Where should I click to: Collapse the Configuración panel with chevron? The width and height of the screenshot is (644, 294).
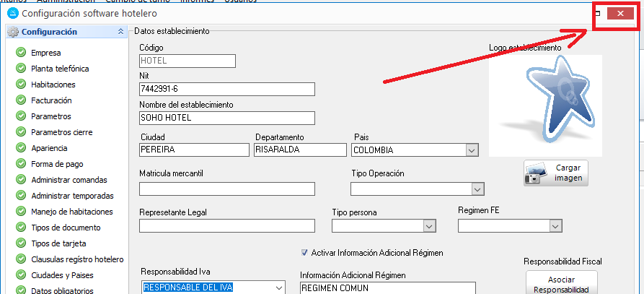(120, 32)
